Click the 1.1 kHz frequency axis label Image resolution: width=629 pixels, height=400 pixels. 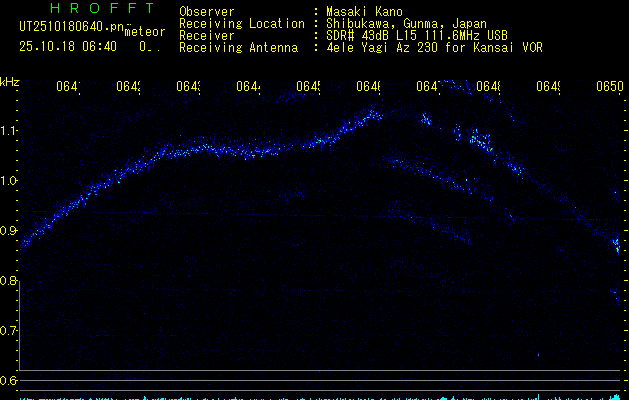click(7, 131)
